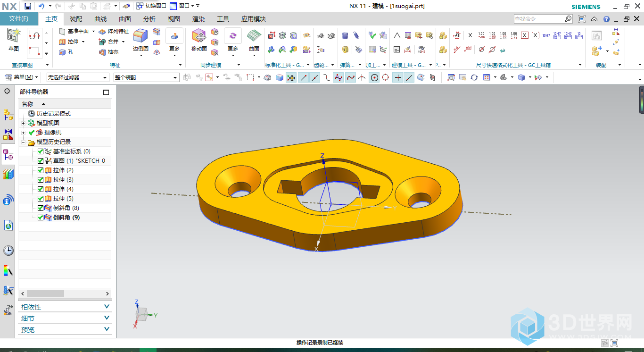Switch to the 装配 ribbon tab

pos(76,19)
